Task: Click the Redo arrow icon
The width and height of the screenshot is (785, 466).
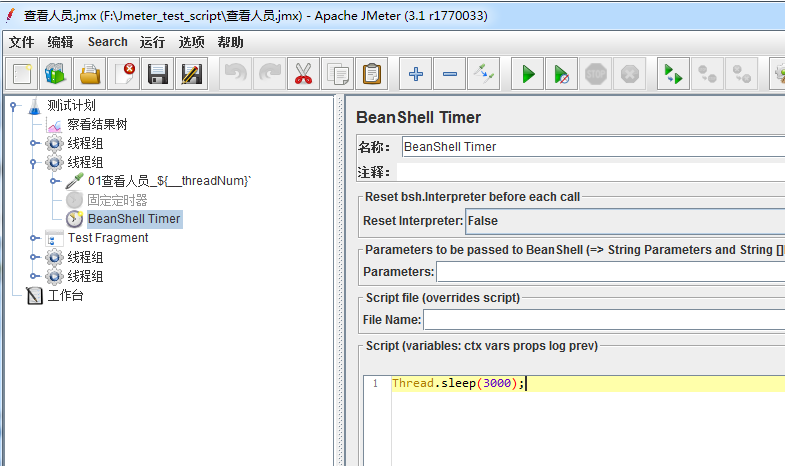Action: (x=270, y=74)
